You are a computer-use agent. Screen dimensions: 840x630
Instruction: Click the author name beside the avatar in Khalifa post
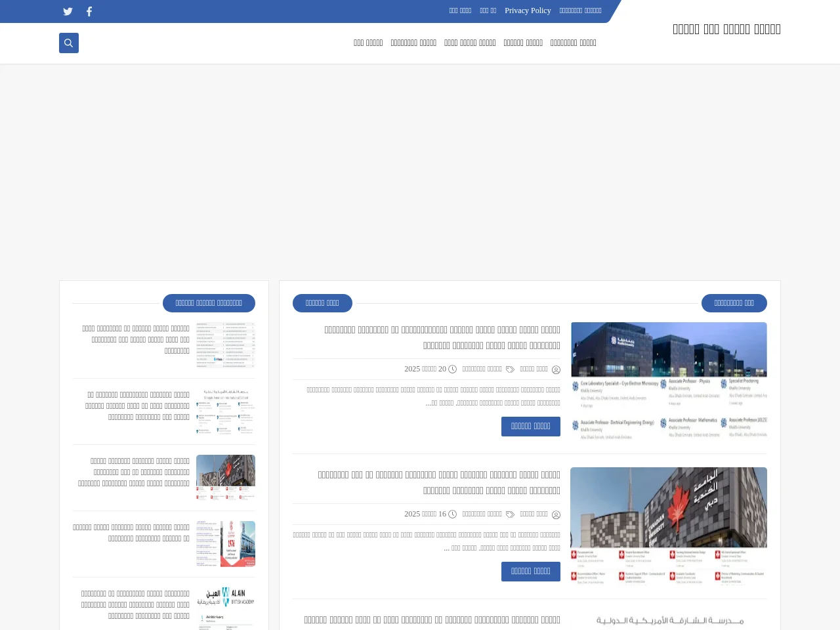[534, 369]
